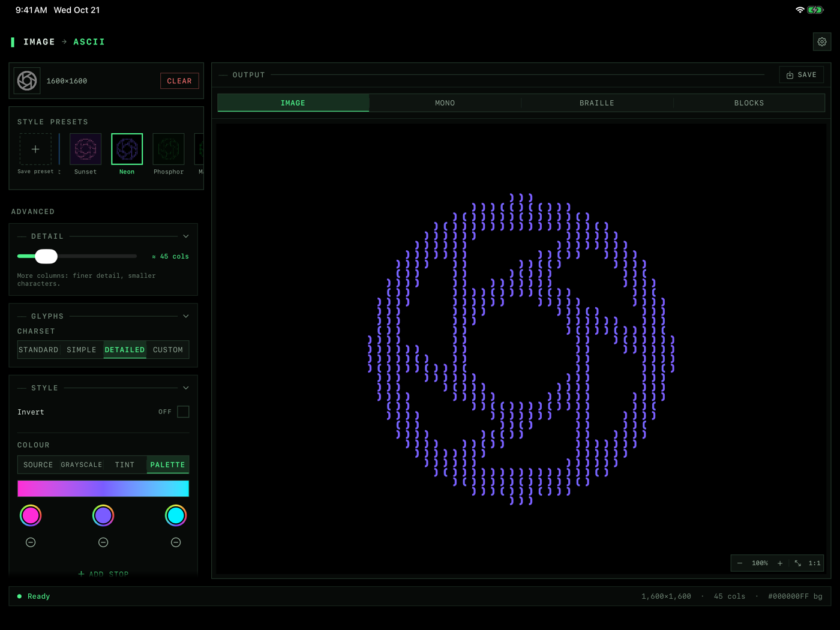This screenshot has width=840, height=630.
Task: Click ADD STOP below the palette
Action: pos(103,574)
